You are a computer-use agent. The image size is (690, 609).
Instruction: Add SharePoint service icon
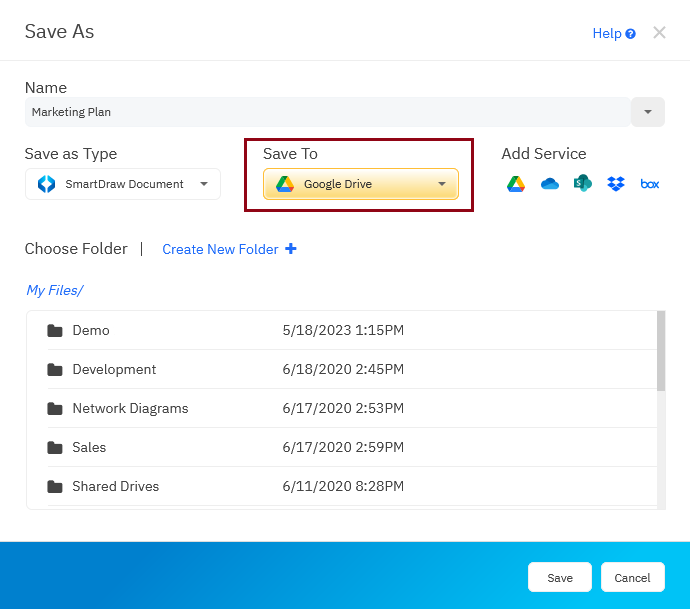pos(583,184)
